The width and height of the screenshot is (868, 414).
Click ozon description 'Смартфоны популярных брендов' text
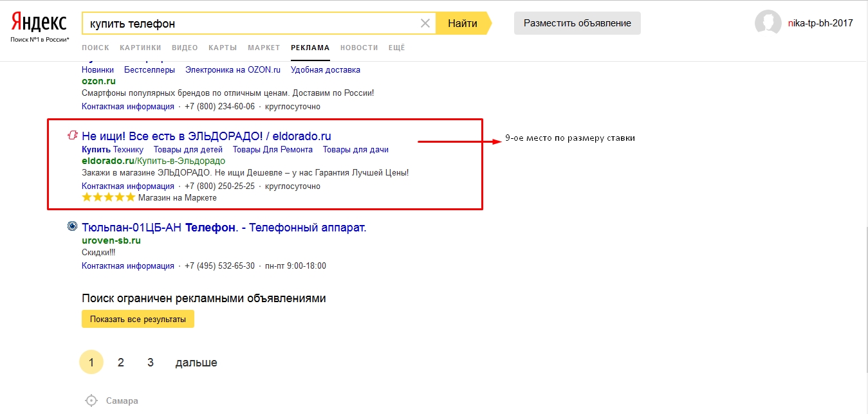tap(228, 93)
